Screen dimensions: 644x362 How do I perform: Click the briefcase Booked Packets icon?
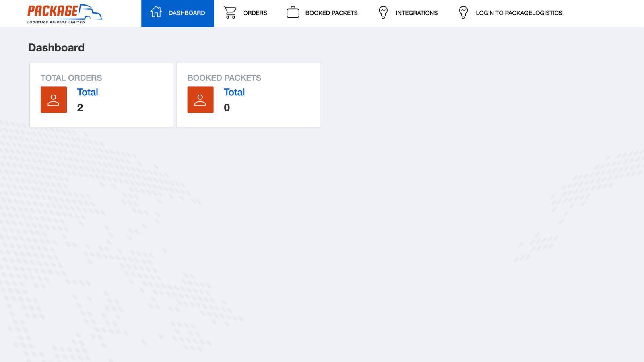tap(293, 12)
